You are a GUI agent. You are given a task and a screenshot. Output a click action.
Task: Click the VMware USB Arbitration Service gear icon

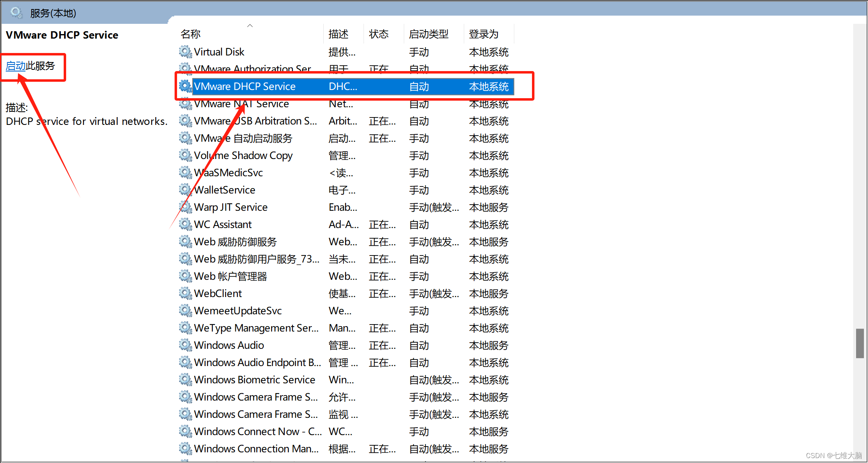pyautogui.click(x=185, y=121)
